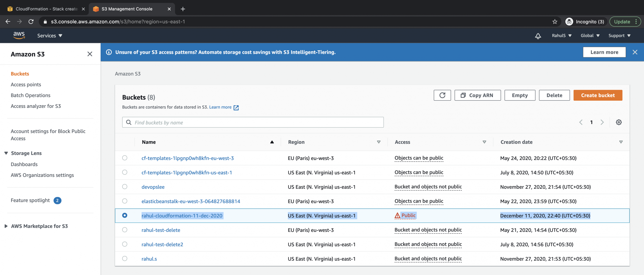This screenshot has height=275, width=644.
Task: Close the CloudFormation browser tab
Action: pos(83,9)
